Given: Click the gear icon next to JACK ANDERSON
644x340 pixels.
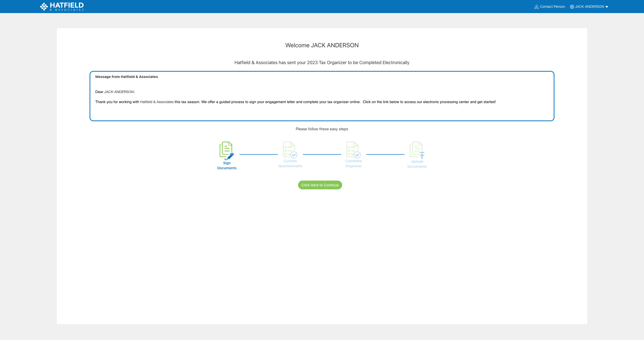Looking at the screenshot, I should coord(572,7).
